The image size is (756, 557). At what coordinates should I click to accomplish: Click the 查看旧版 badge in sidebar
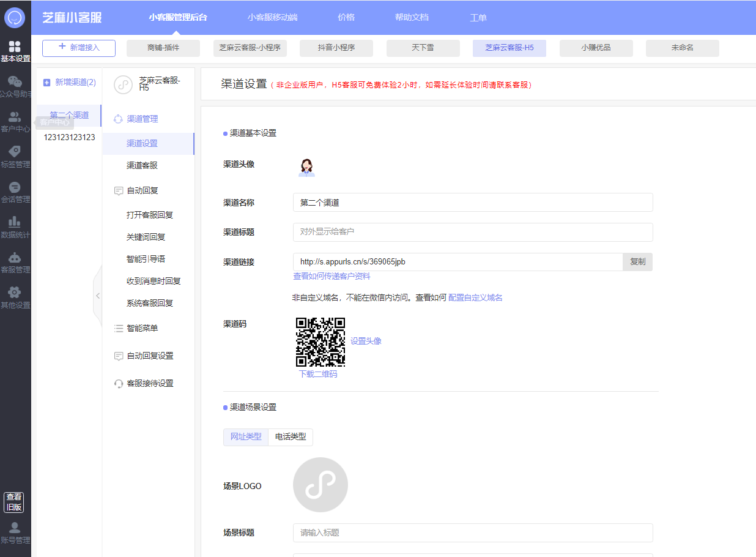[14, 502]
